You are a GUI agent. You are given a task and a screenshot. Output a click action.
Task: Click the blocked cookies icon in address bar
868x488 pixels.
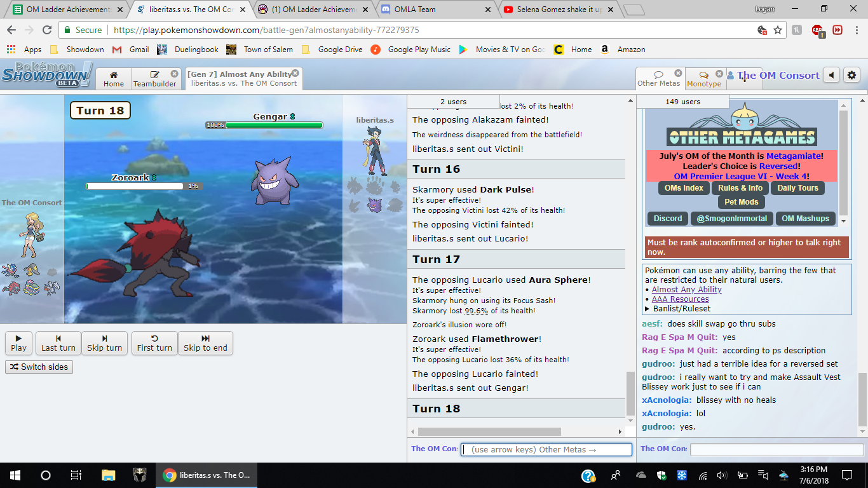pos(763,30)
